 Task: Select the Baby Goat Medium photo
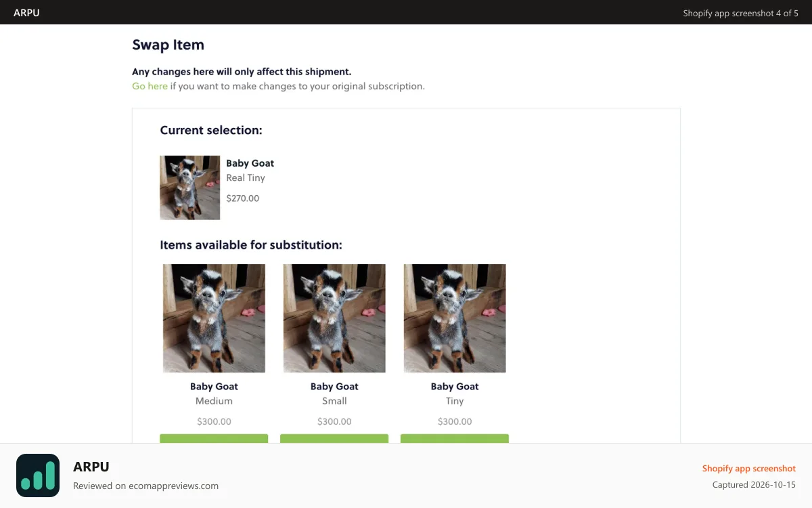tap(214, 318)
